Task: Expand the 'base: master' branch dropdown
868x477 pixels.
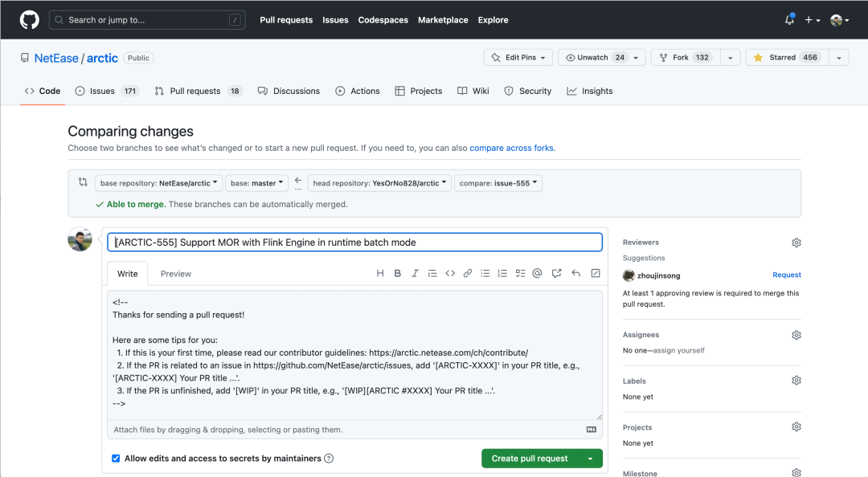Action: pyautogui.click(x=256, y=183)
